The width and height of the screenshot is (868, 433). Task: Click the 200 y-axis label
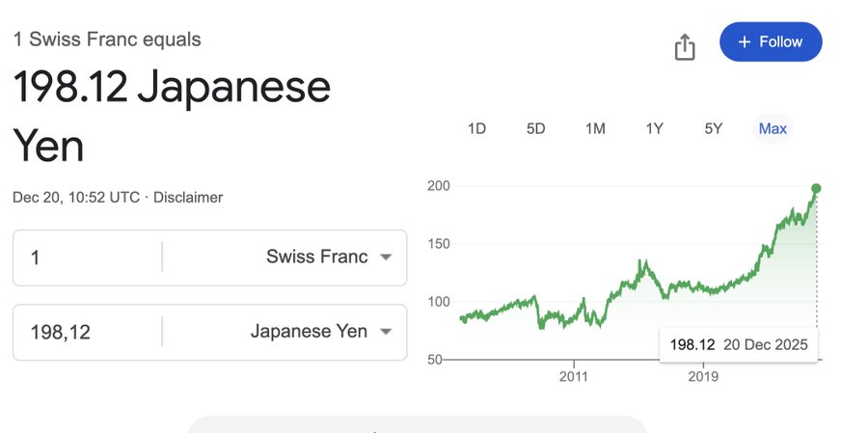point(440,185)
